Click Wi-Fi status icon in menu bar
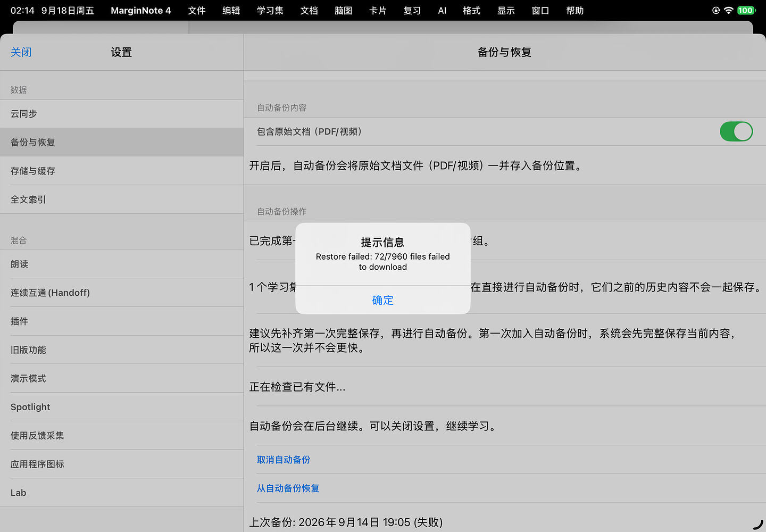 point(729,10)
